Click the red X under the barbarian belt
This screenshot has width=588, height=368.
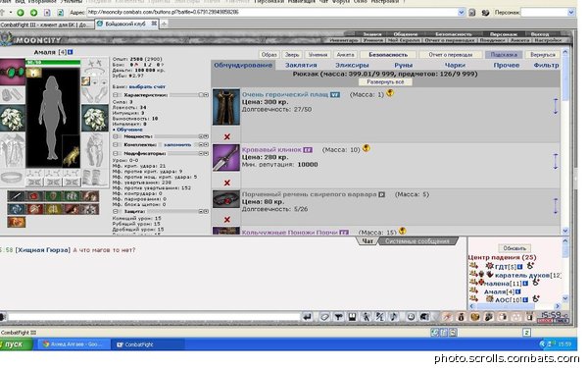(x=227, y=219)
